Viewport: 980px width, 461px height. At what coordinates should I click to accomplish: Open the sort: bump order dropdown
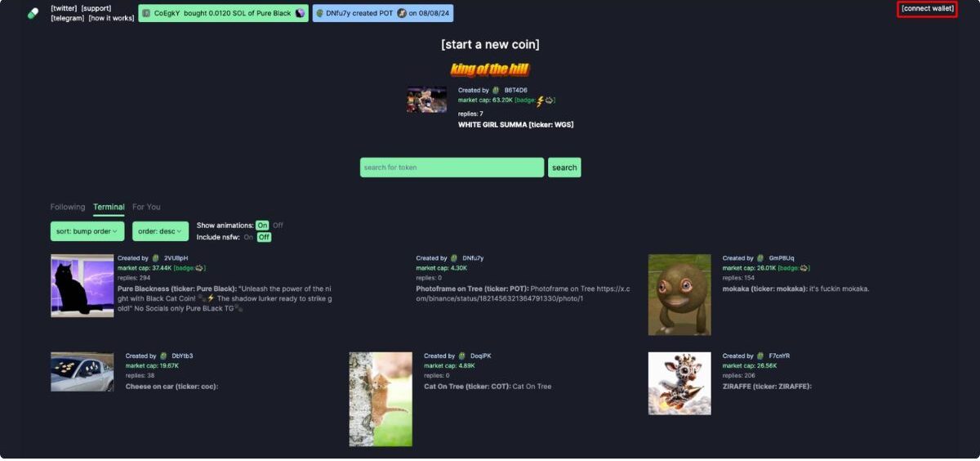tap(87, 231)
